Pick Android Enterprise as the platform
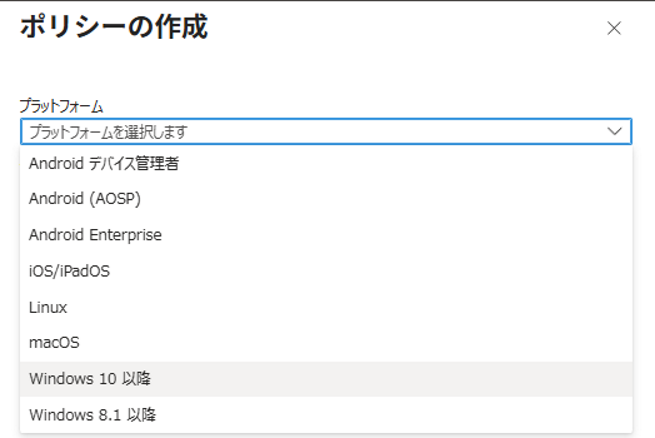This screenshot has height=438, width=655. coord(95,235)
